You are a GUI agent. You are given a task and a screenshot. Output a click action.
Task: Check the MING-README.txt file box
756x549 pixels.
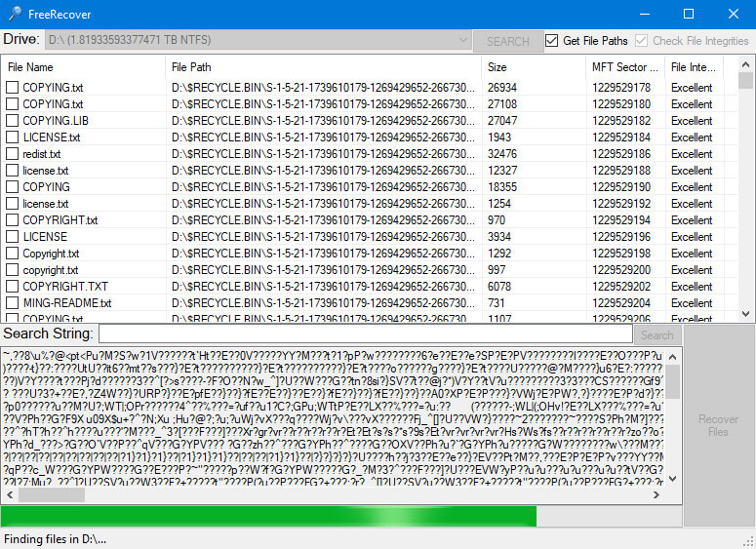coord(12,302)
